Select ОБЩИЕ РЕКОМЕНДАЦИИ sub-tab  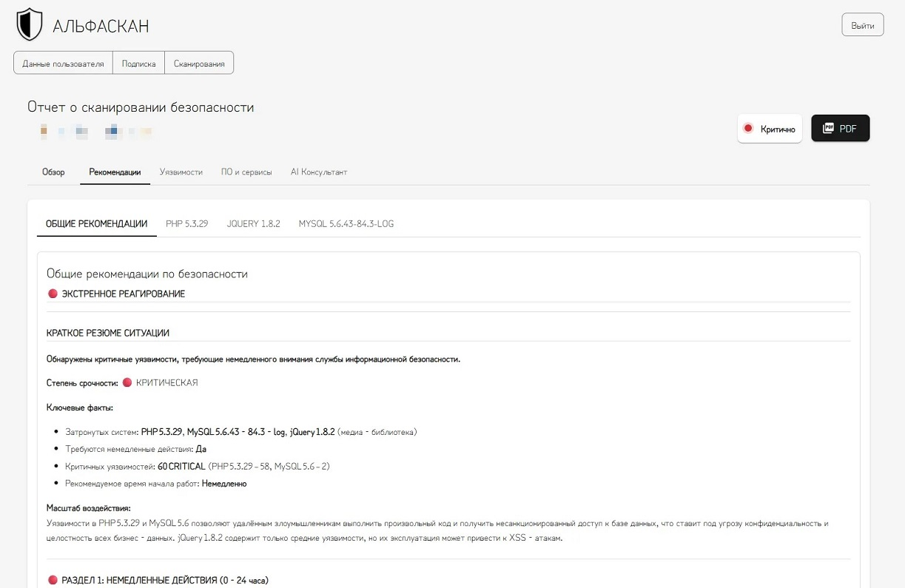96,223
